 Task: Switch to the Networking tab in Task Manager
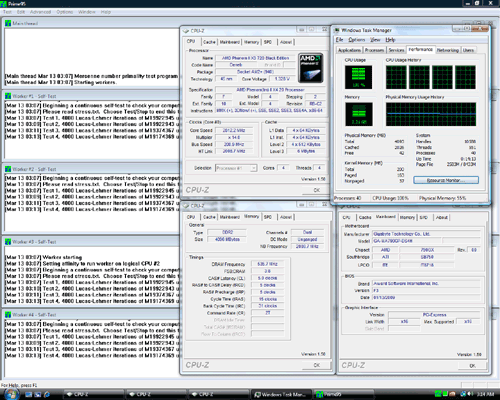[448, 50]
